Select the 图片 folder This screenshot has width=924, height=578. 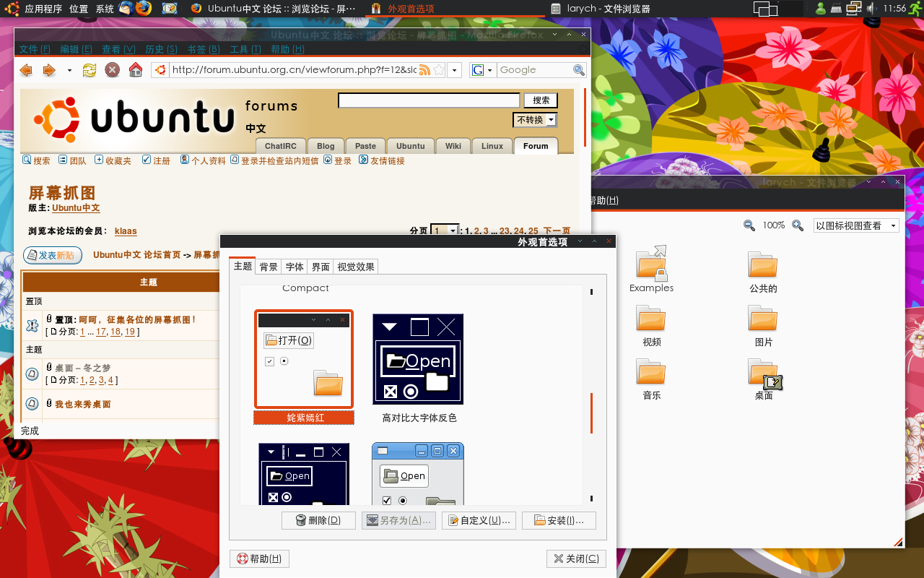coord(763,326)
